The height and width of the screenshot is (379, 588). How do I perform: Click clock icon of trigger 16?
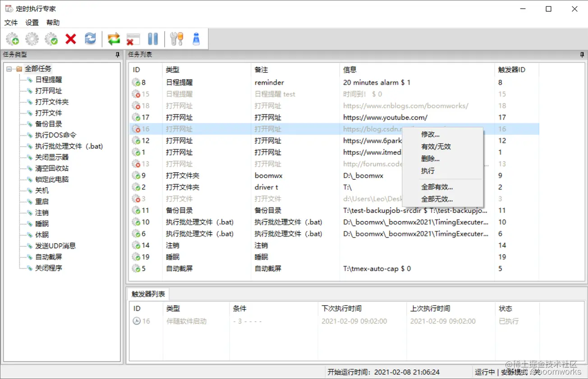[136, 321]
